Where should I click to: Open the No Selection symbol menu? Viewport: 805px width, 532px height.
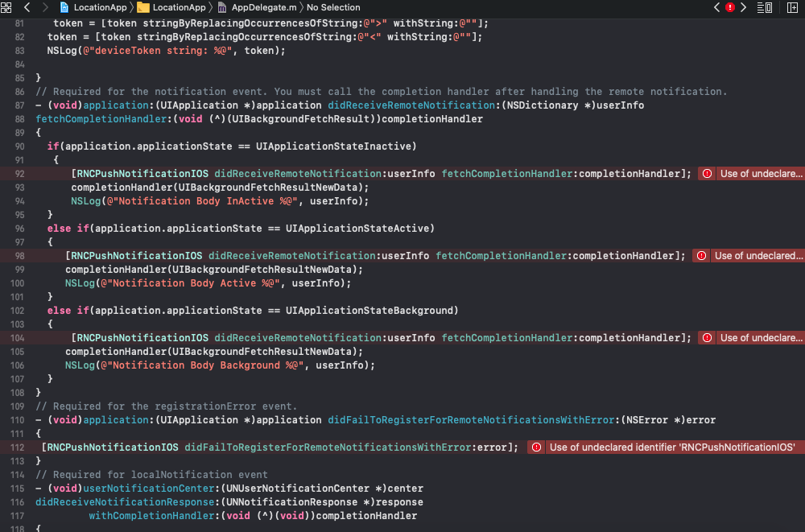click(x=333, y=8)
